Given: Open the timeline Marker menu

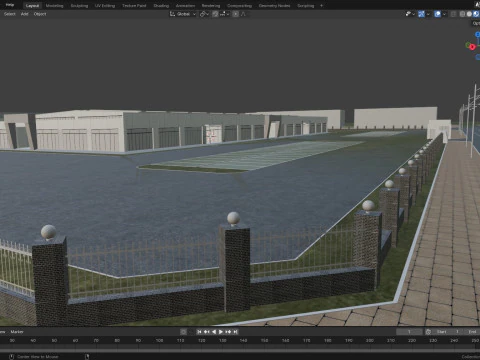Looking at the screenshot, I should (17, 332).
